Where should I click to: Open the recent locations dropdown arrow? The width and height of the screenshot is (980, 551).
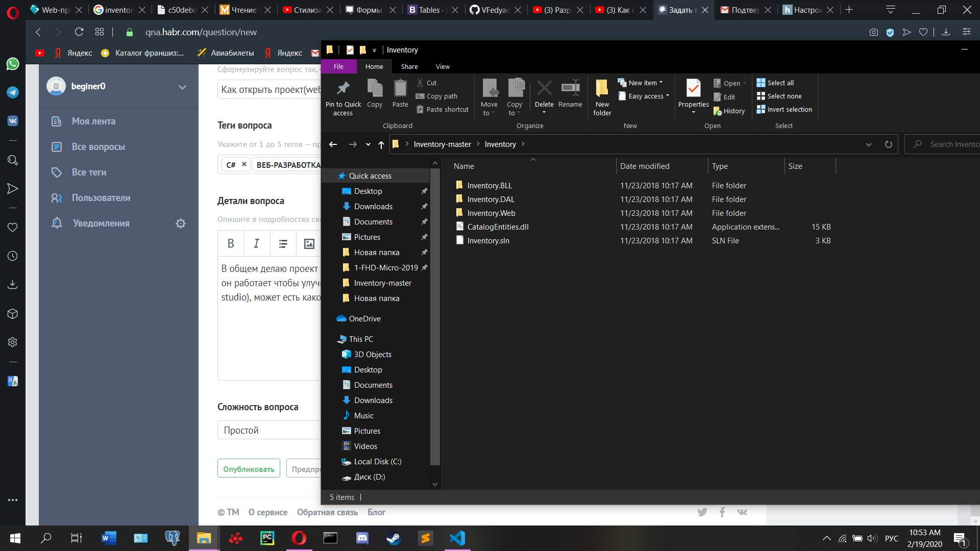pos(368,144)
